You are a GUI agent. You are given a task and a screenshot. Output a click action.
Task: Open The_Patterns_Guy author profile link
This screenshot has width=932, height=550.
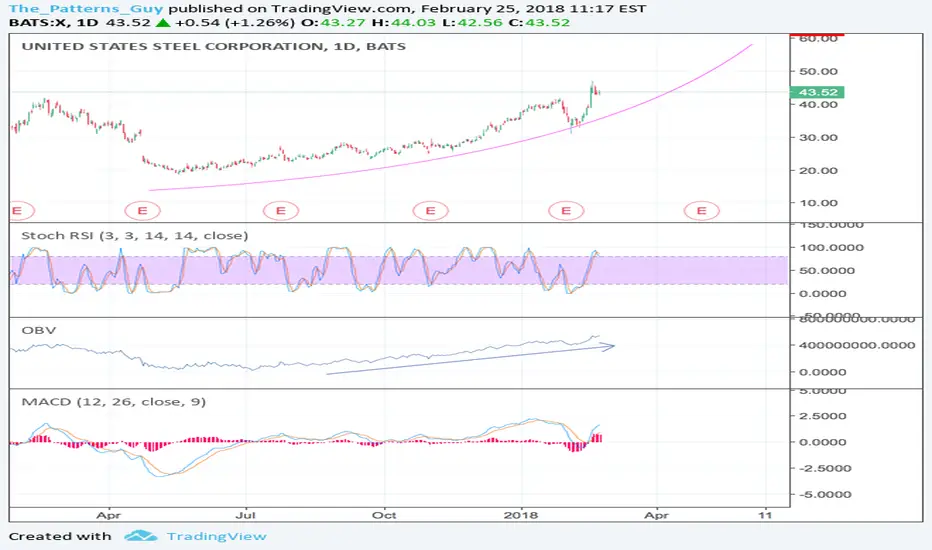tap(87, 8)
